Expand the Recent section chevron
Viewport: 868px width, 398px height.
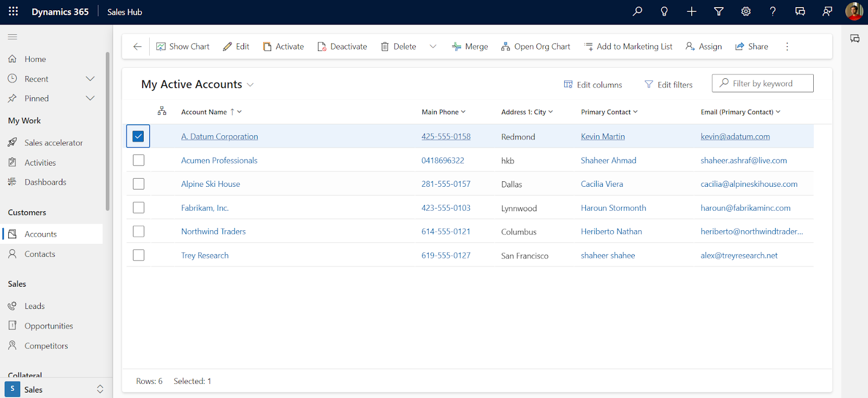[90, 79]
